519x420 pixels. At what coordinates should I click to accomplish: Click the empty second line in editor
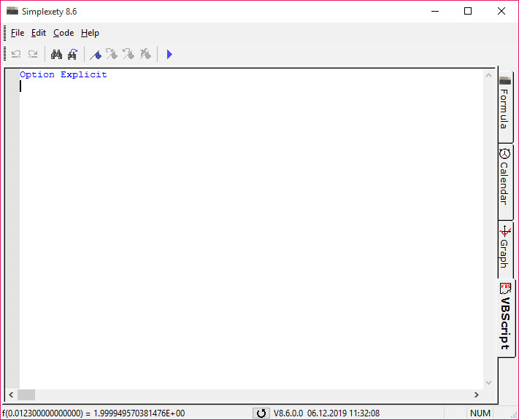pyautogui.click(x=252, y=86)
